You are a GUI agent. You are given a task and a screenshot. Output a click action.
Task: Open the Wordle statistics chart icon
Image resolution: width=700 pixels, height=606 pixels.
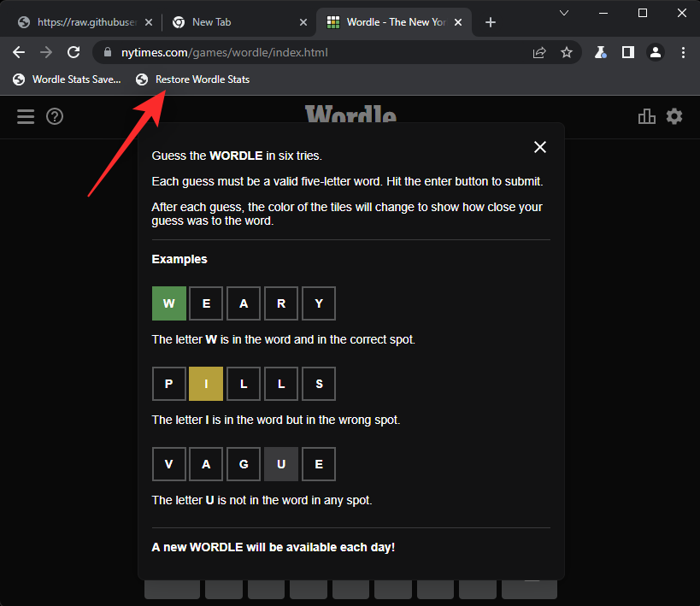[x=646, y=116]
